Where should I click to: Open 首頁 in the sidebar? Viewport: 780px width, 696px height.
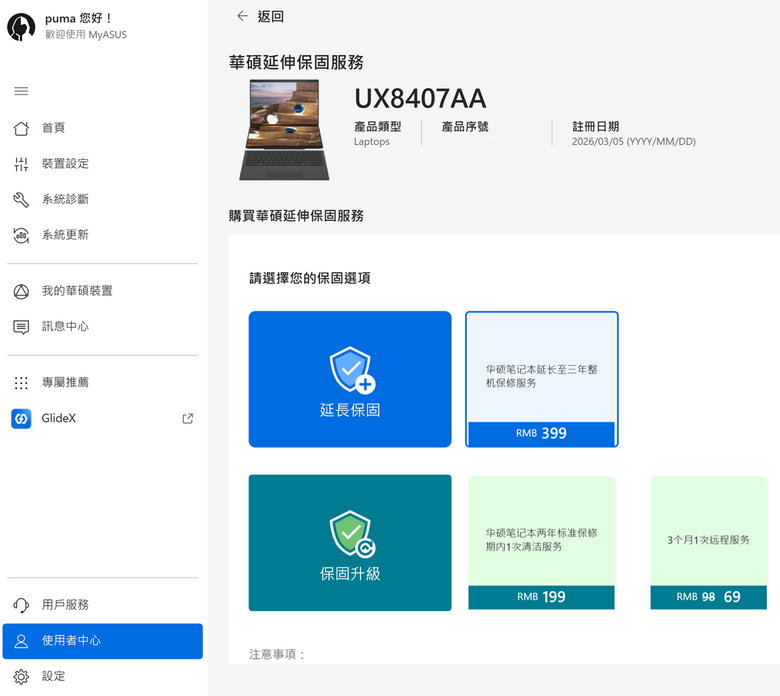point(102,128)
